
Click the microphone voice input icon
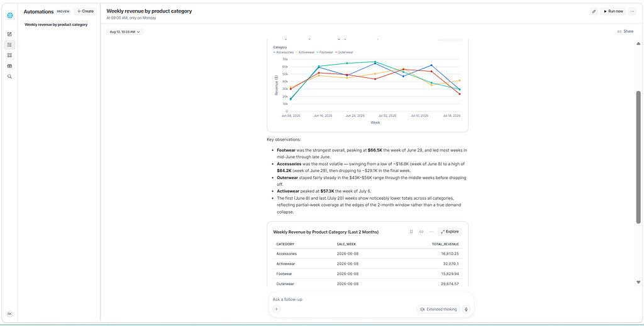[x=466, y=309]
